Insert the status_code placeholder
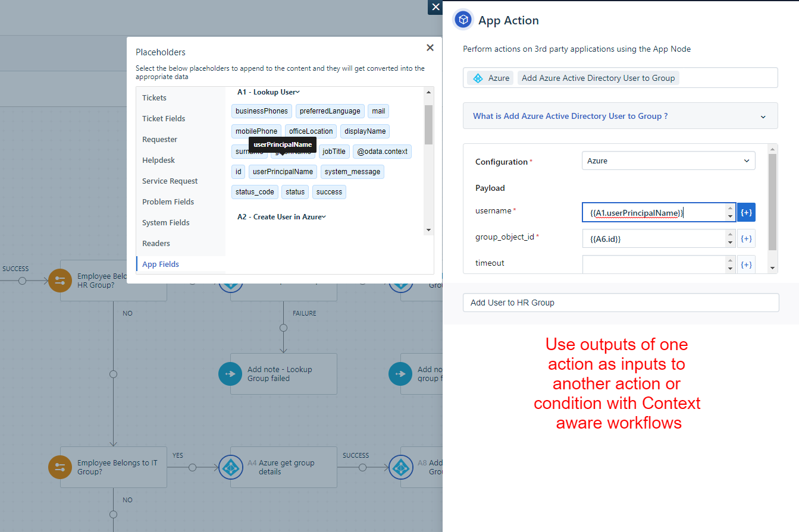Viewport: 799px width, 532px height. (x=255, y=192)
